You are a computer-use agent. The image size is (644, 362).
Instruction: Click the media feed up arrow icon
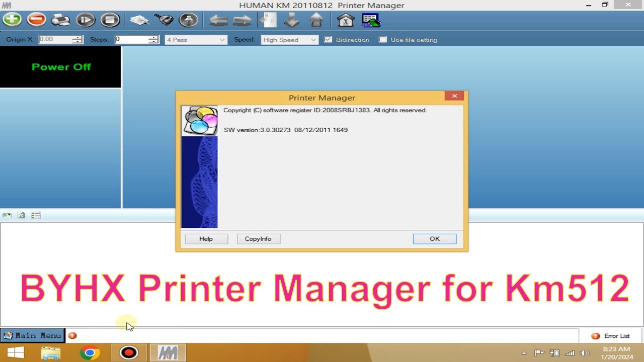tap(316, 20)
